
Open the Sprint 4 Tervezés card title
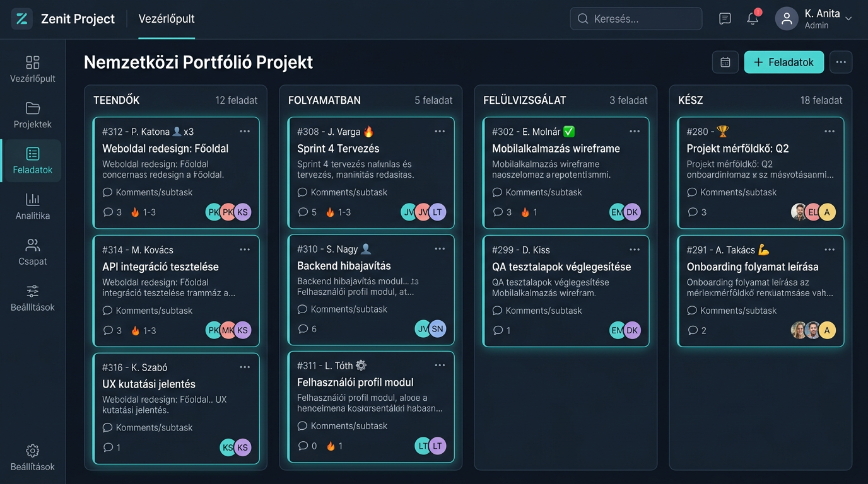[x=338, y=149]
